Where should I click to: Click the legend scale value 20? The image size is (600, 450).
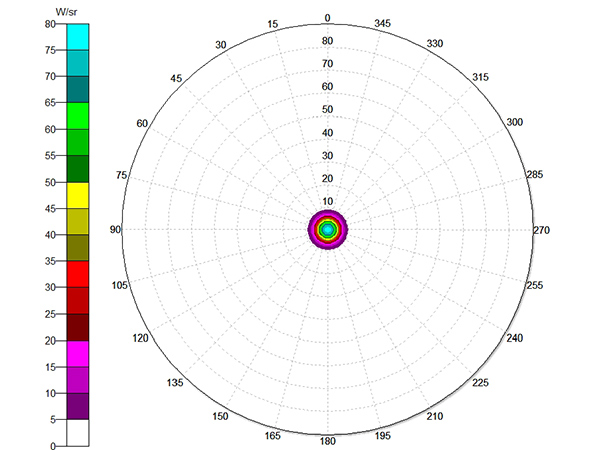click(50, 341)
